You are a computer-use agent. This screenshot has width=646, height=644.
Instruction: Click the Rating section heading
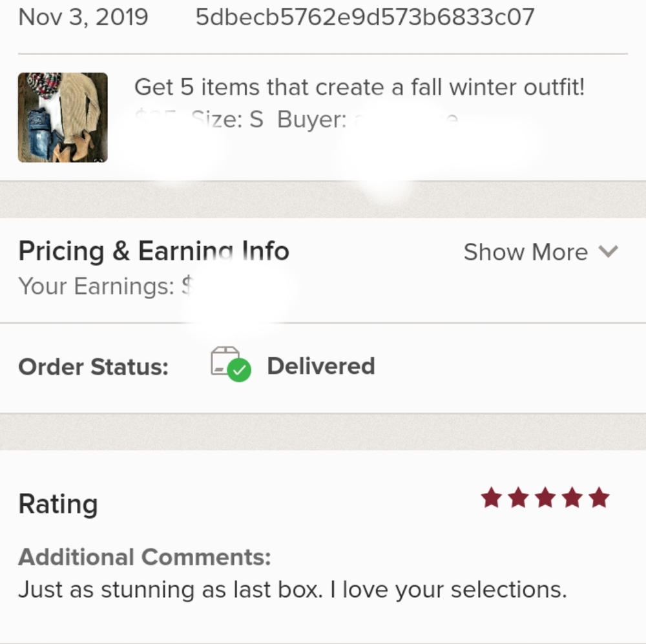click(58, 504)
